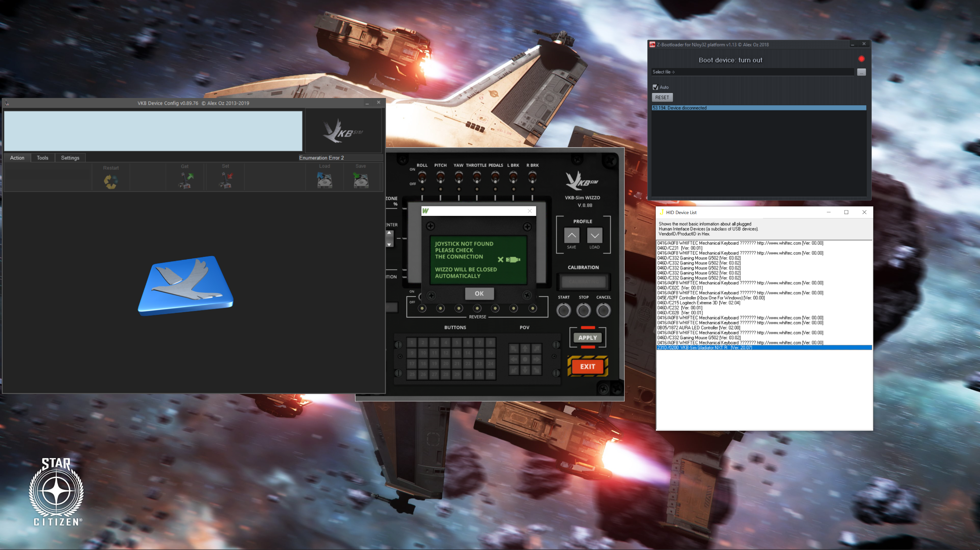
Task: Flip the ROLL axis toggle switch
Action: (422, 177)
